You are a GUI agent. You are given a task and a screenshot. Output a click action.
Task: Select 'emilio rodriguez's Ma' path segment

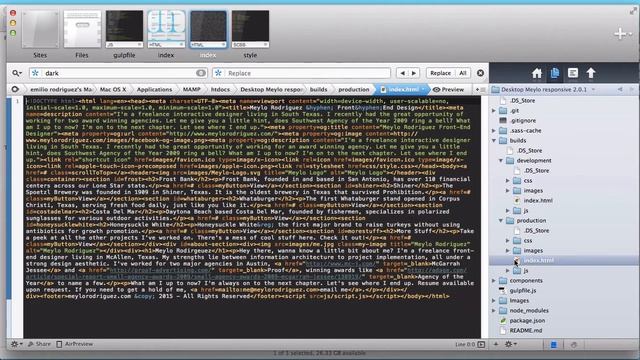pos(61,89)
